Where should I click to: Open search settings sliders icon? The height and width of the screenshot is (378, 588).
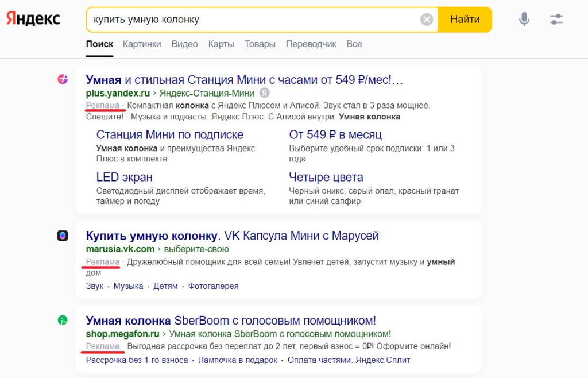coord(556,19)
